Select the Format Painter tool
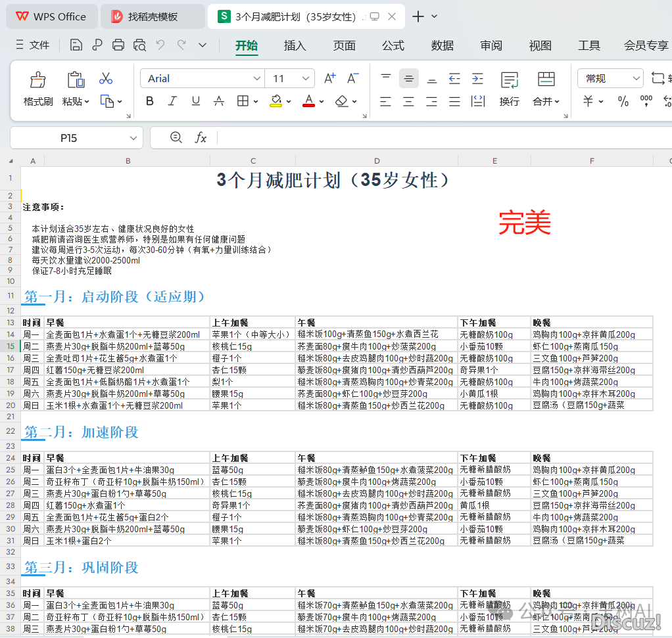Image resolution: width=672 pixels, height=638 pixels. tap(37, 80)
